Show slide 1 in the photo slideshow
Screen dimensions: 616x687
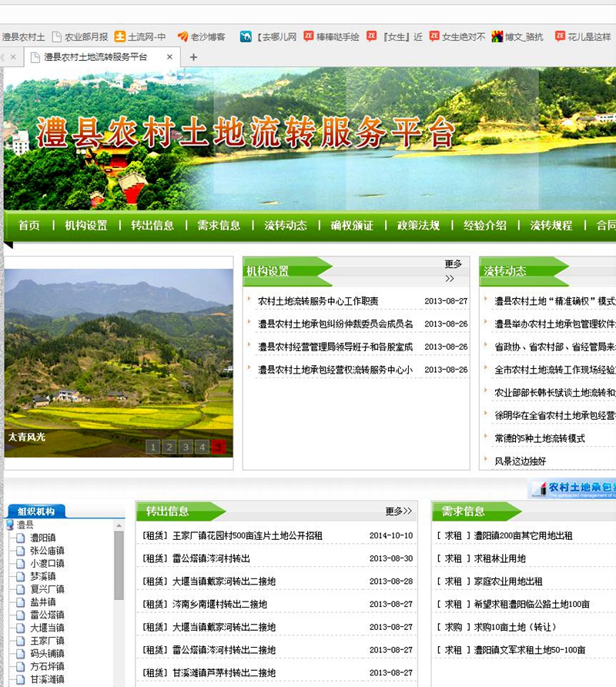pyautogui.click(x=152, y=447)
